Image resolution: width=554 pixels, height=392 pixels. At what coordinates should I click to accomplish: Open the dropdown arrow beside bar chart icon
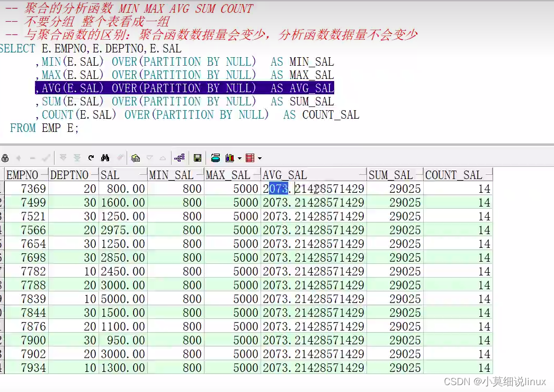click(x=239, y=158)
